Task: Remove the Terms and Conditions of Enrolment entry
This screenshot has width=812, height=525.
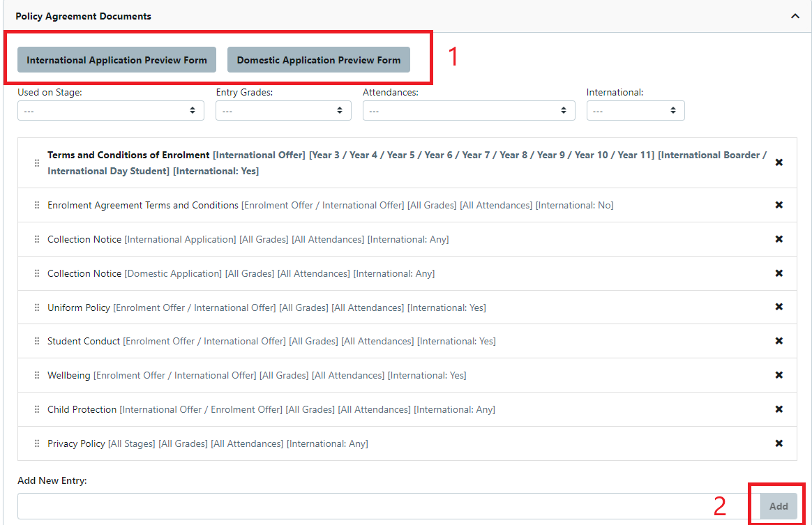Action: pyautogui.click(x=779, y=162)
